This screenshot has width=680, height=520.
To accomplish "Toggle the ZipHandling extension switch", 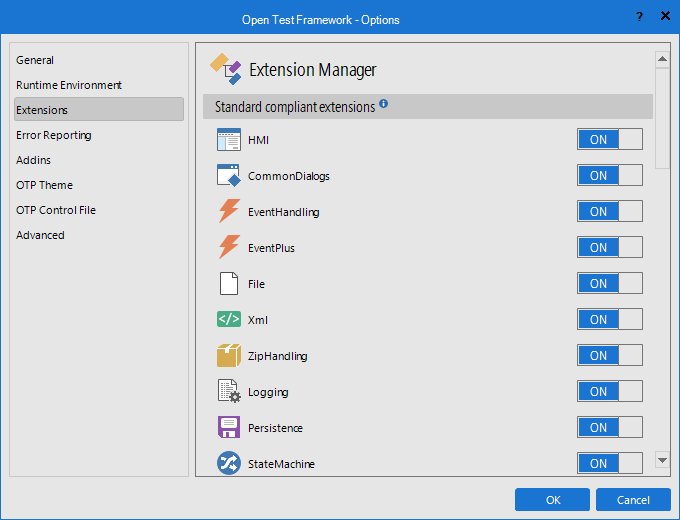I will click(610, 355).
